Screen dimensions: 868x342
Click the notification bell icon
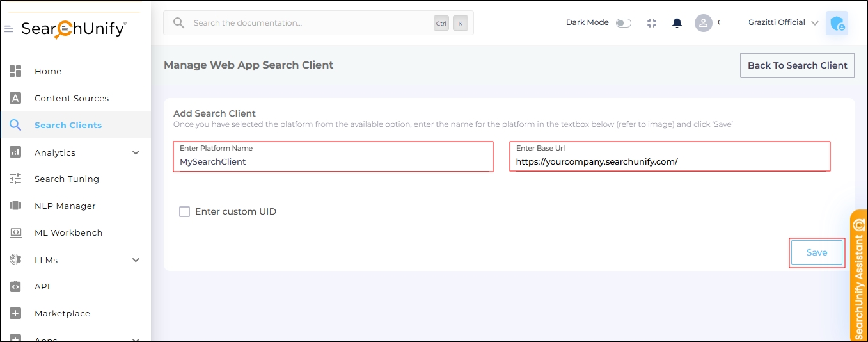click(x=677, y=23)
